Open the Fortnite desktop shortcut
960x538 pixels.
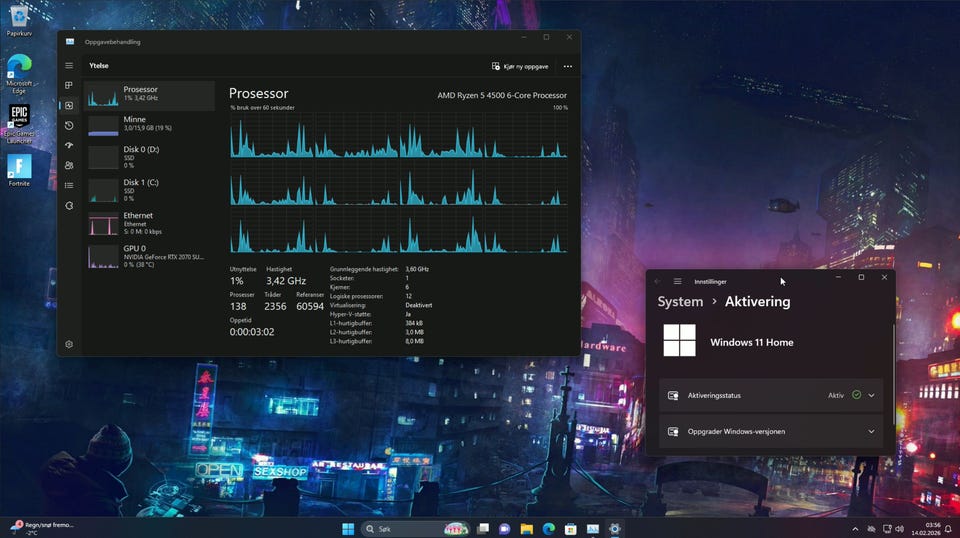19,170
